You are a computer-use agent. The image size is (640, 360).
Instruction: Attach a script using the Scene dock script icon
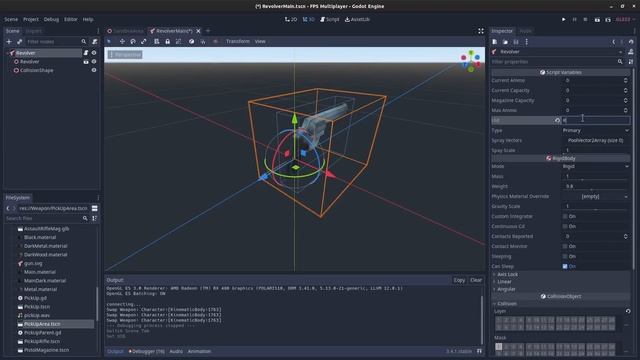tap(95, 42)
